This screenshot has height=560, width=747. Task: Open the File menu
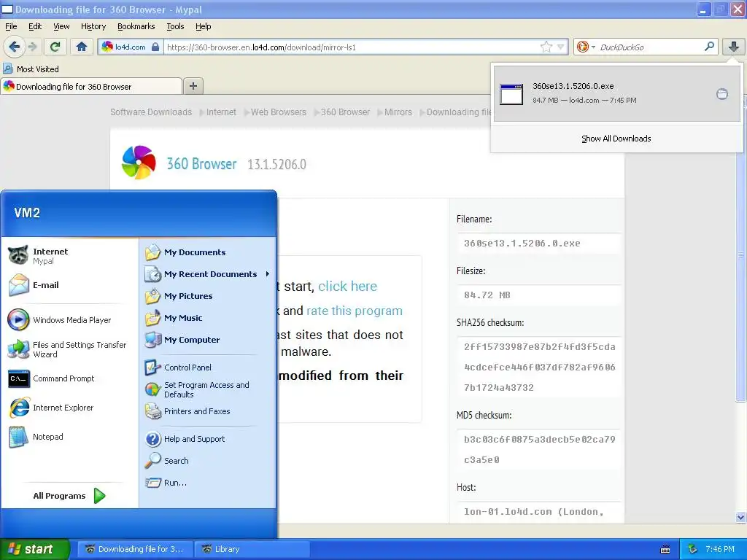click(x=11, y=26)
